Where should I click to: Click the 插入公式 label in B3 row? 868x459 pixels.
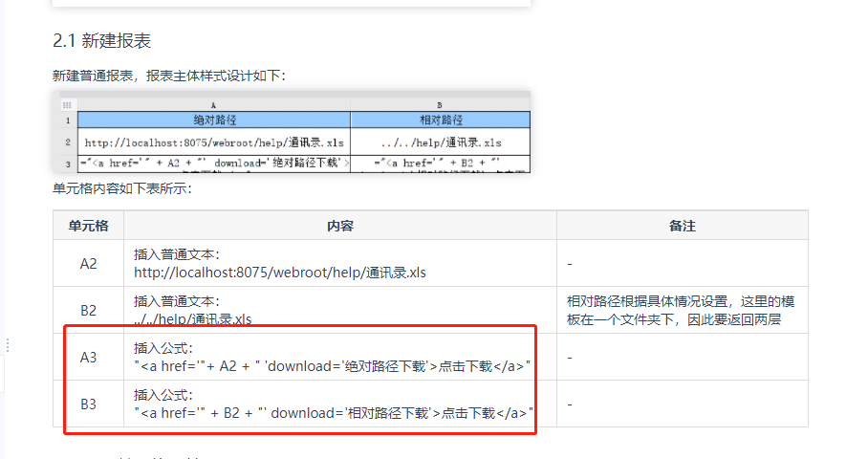[x=163, y=395]
